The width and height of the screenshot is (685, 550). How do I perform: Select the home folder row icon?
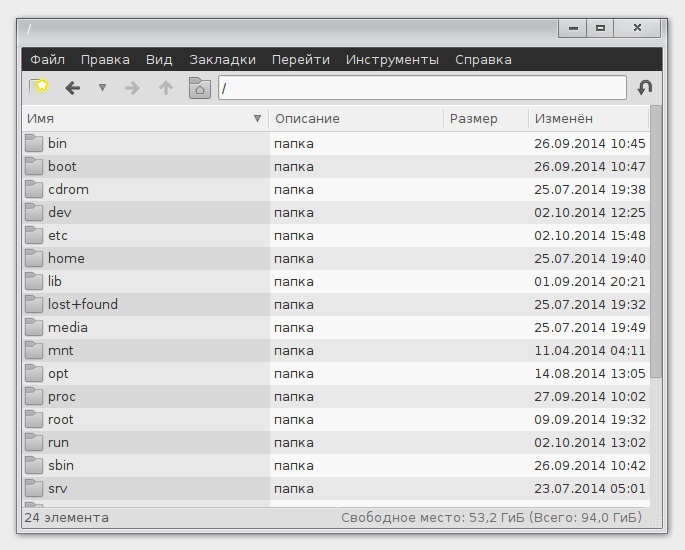point(34,259)
